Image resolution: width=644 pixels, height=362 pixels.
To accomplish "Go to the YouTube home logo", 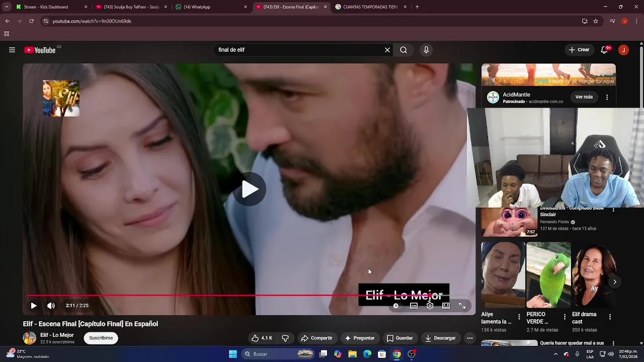I will 40,50.
